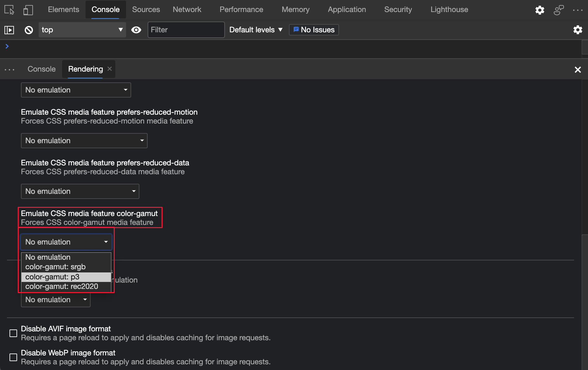Viewport: 588px width, 370px height.
Task: Expand the Default levels dropdown
Action: coord(256,30)
